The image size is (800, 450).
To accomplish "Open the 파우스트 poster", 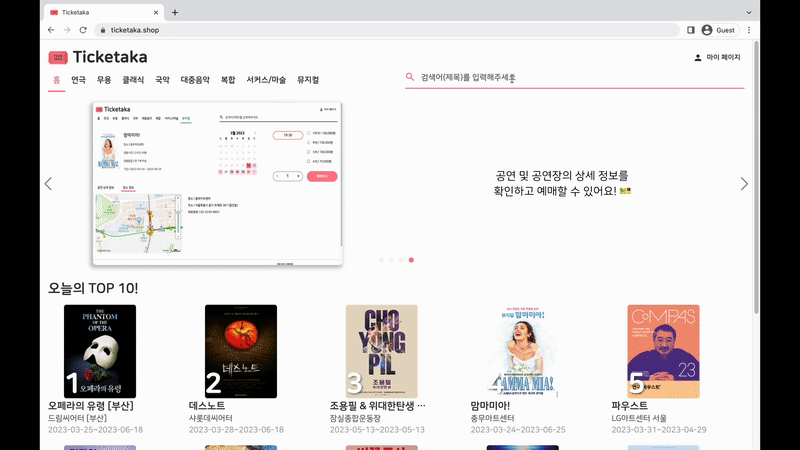I will [x=663, y=352].
